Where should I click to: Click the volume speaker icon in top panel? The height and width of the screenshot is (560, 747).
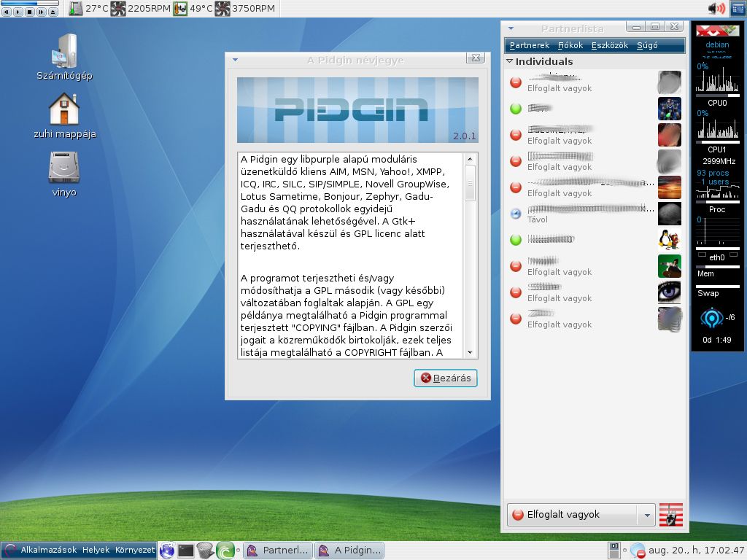[716, 9]
